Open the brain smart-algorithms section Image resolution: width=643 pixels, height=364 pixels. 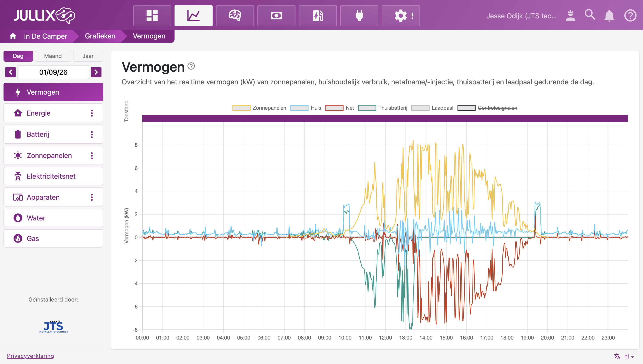click(x=235, y=16)
